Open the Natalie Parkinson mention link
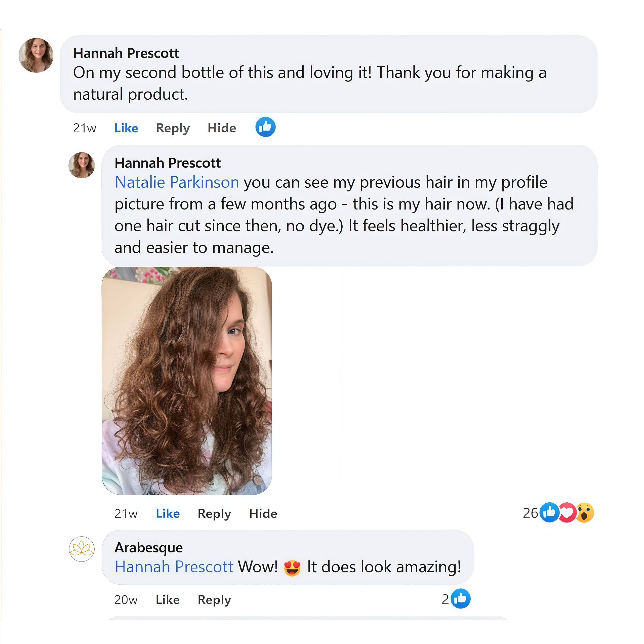Viewport: 644px width, 644px height. point(177,182)
